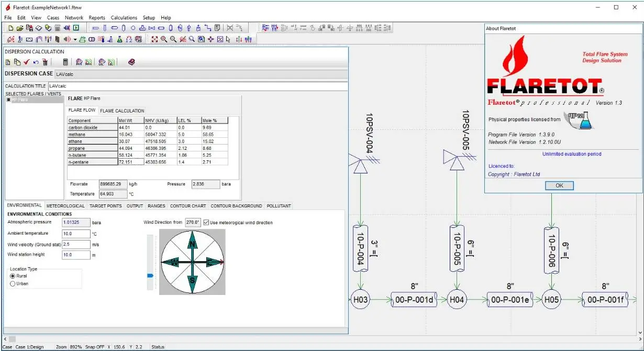Open the FLAME CALCULATION tab

[122, 111]
